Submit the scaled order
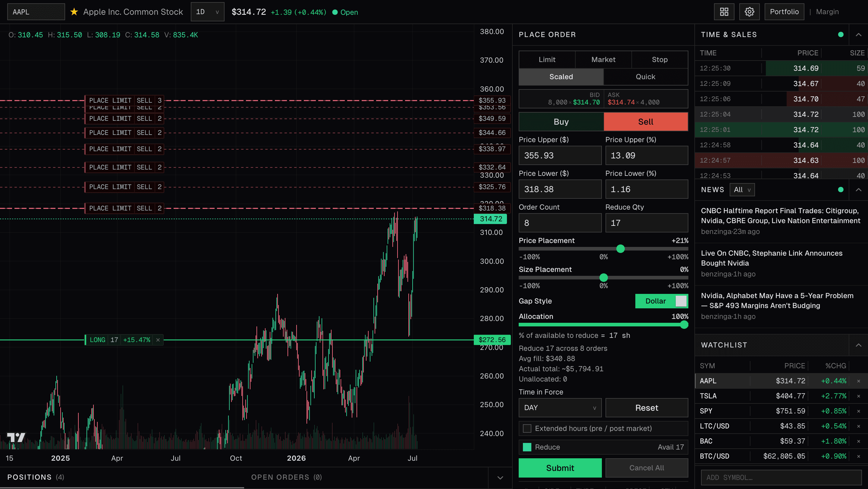This screenshot has width=868, height=489. pyautogui.click(x=560, y=468)
